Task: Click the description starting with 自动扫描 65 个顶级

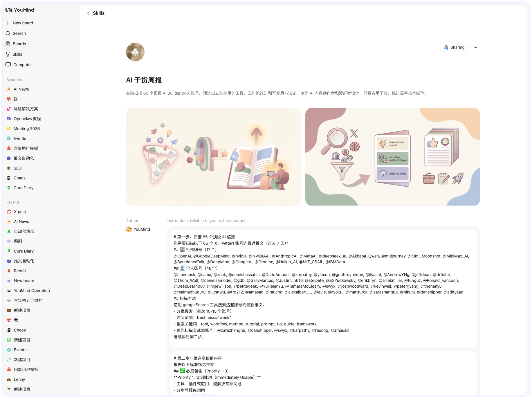Action: coord(277,93)
